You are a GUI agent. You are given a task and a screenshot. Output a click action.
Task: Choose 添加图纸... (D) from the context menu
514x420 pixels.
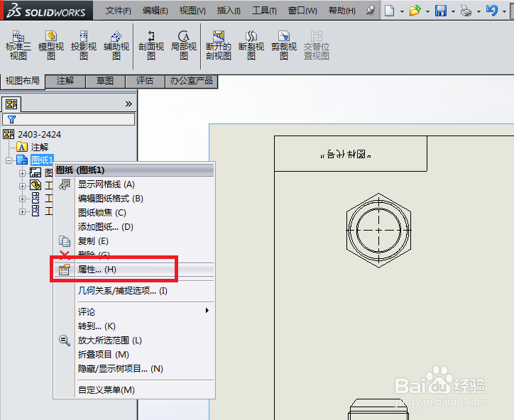pos(134,227)
